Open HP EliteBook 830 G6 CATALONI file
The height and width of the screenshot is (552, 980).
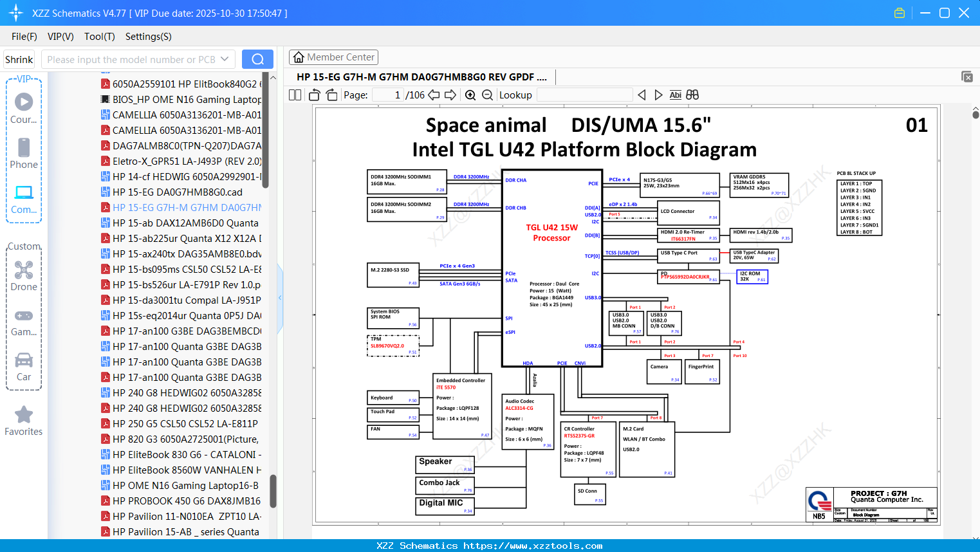coord(181,454)
